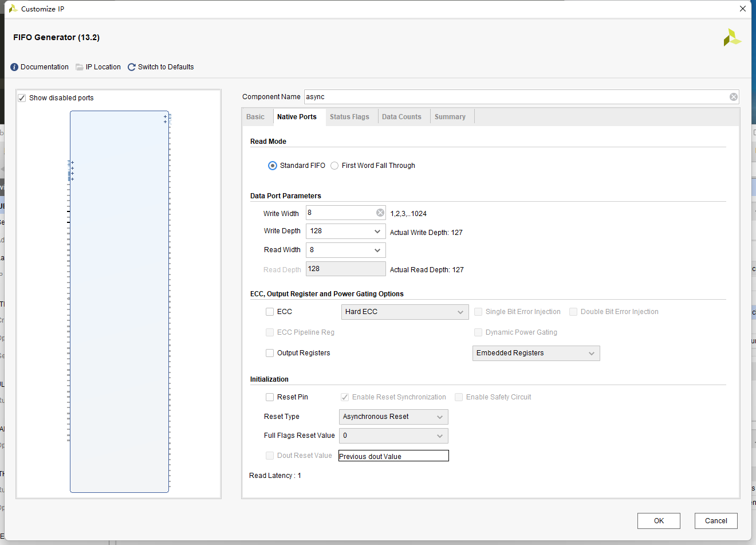This screenshot has height=545, width=756.
Task: Click the Vivado icon in title bar
Action: pos(13,9)
